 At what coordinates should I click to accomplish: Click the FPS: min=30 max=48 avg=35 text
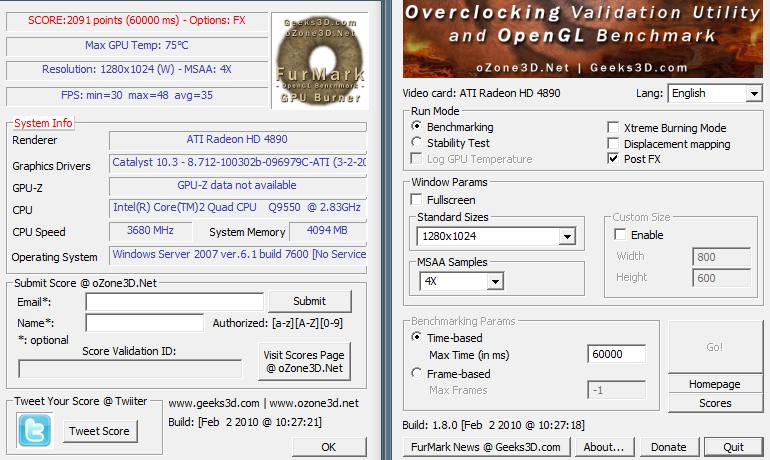click(x=137, y=95)
